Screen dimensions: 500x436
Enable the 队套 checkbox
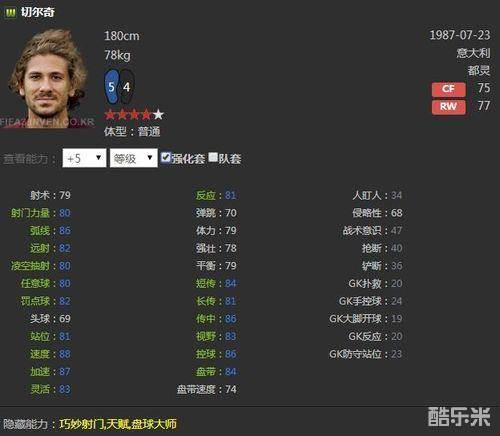click(213, 157)
